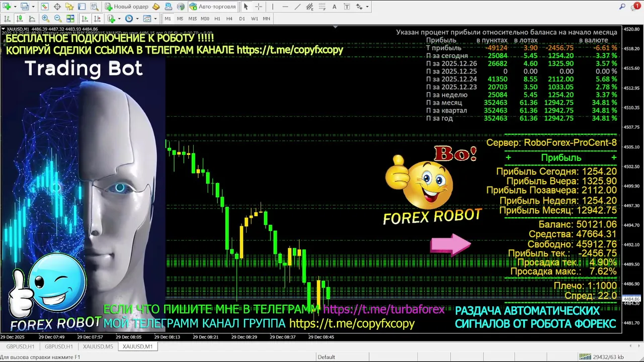Zoom out of the chart
This screenshot has height=362, width=644.
(58, 19)
